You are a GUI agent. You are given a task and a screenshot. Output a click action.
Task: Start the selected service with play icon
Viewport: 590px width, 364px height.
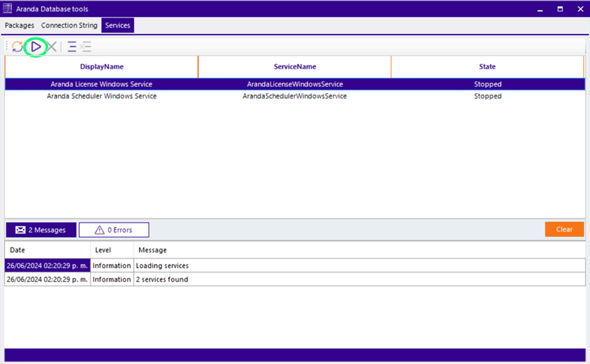[x=36, y=46]
